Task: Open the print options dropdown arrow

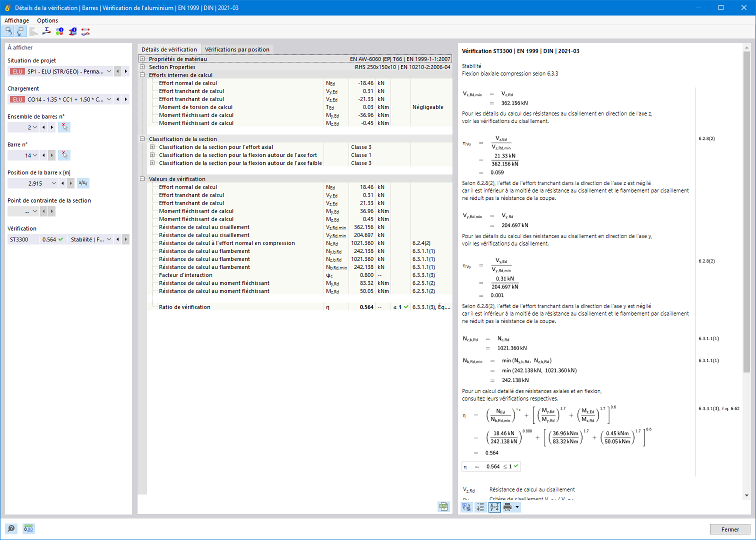Action: click(x=517, y=507)
